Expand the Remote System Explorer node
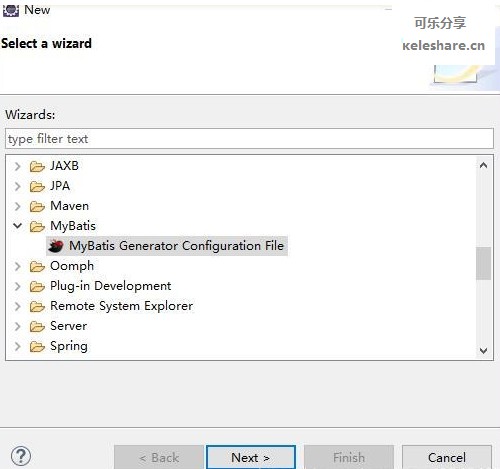The width and height of the screenshot is (500, 469). [x=18, y=306]
